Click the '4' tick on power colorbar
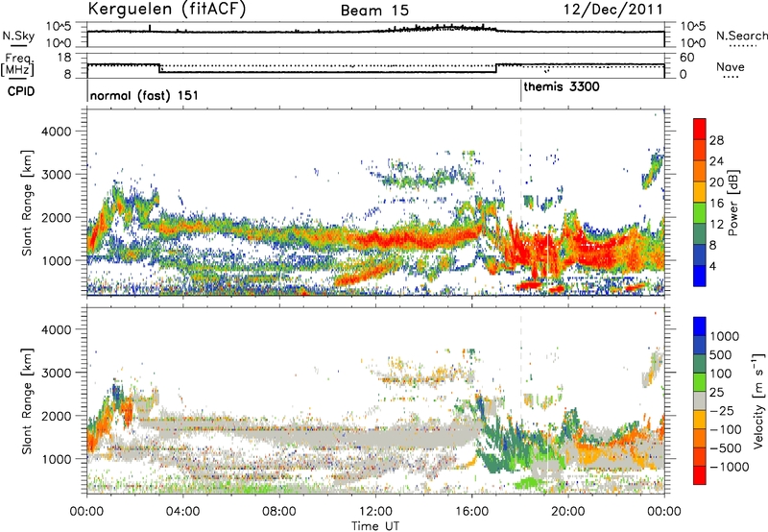768x532 pixels. (712, 266)
